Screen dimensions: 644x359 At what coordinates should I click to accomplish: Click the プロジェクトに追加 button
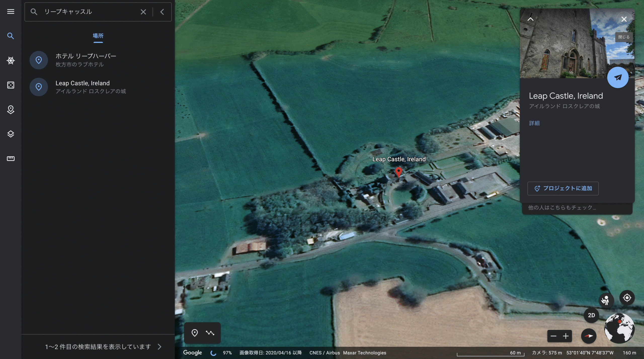[x=563, y=188]
